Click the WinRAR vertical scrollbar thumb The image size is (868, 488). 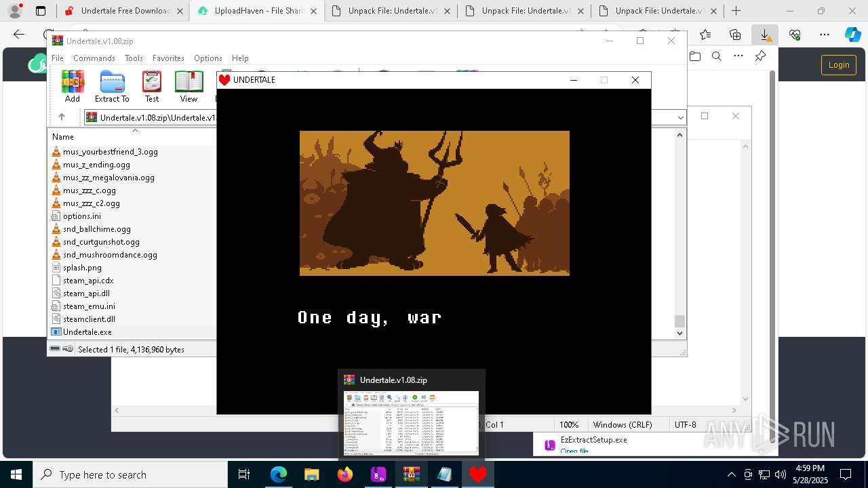tap(679, 321)
